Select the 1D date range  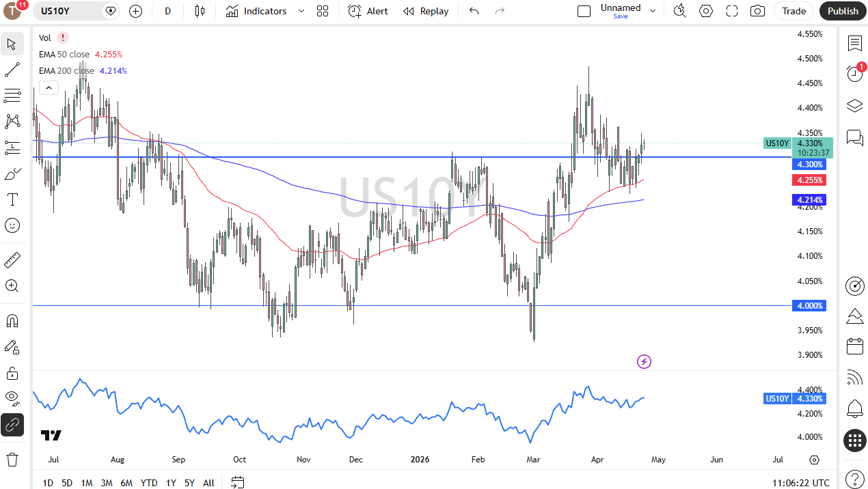(48, 483)
